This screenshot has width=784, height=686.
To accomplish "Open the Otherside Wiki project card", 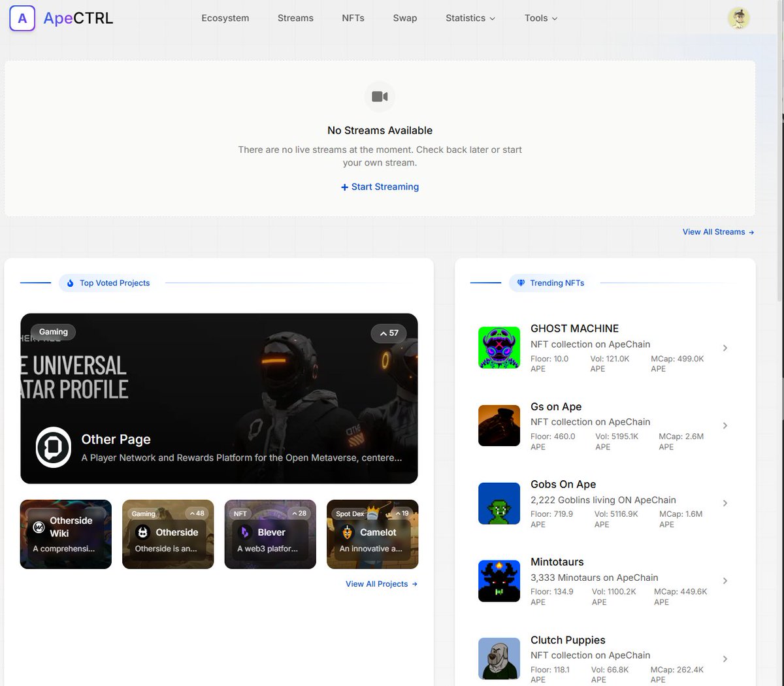I will pyautogui.click(x=66, y=534).
